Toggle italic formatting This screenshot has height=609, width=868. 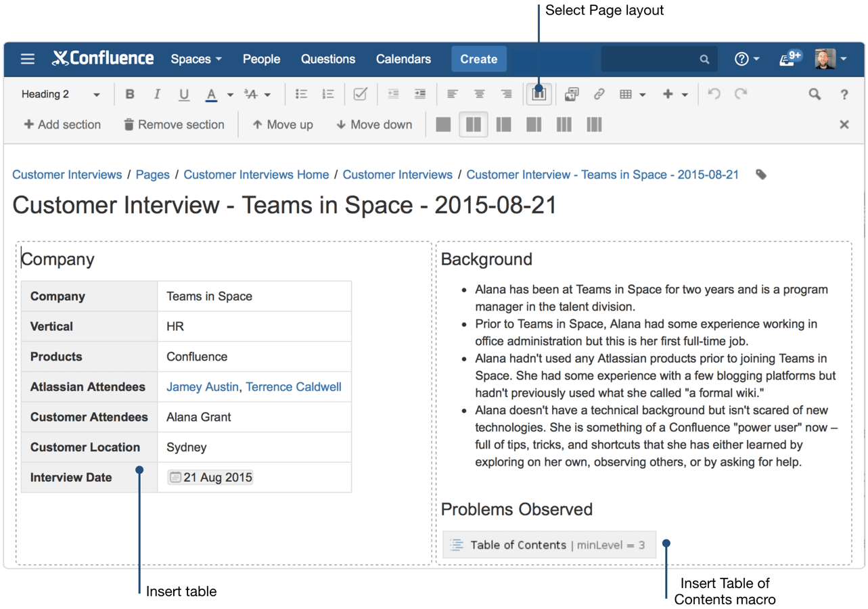(157, 95)
